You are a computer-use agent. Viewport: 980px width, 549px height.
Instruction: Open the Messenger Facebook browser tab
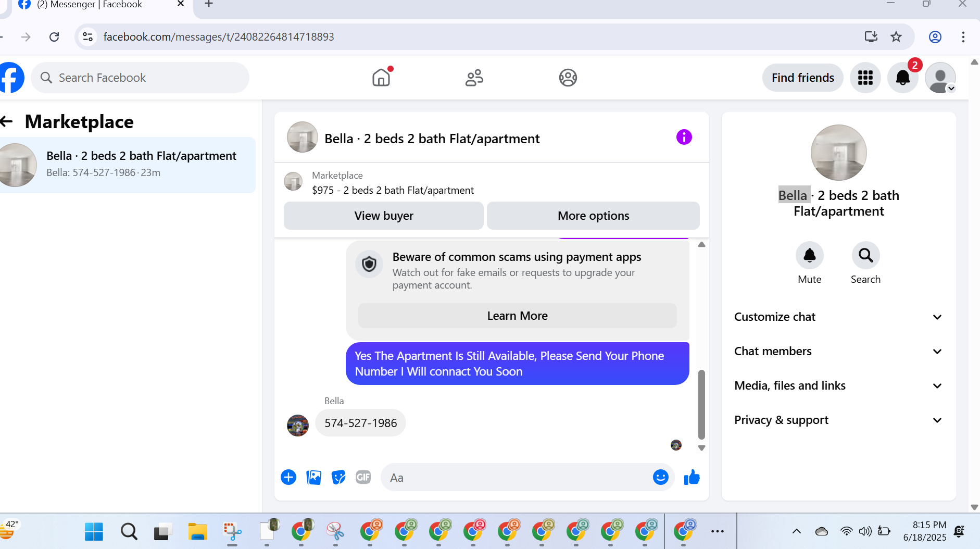(x=99, y=5)
